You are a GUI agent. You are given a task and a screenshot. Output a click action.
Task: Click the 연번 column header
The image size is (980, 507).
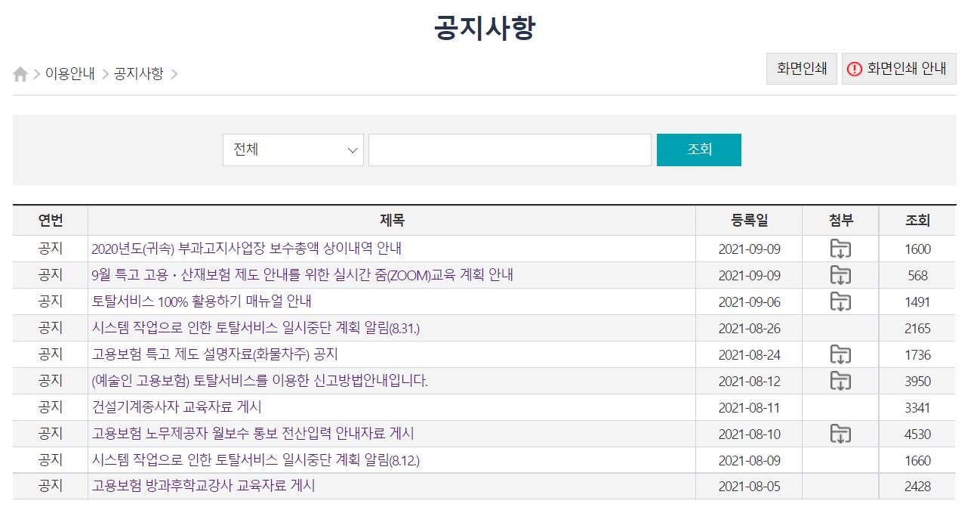pyautogui.click(x=51, y=221)
